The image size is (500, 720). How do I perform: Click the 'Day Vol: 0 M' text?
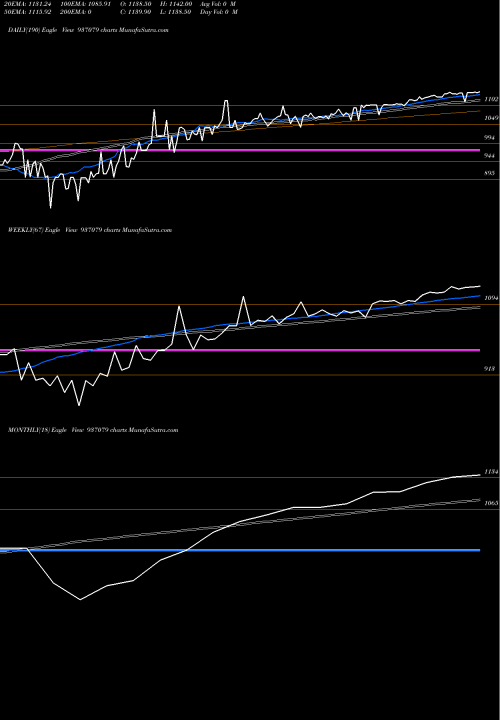point(219,12)
